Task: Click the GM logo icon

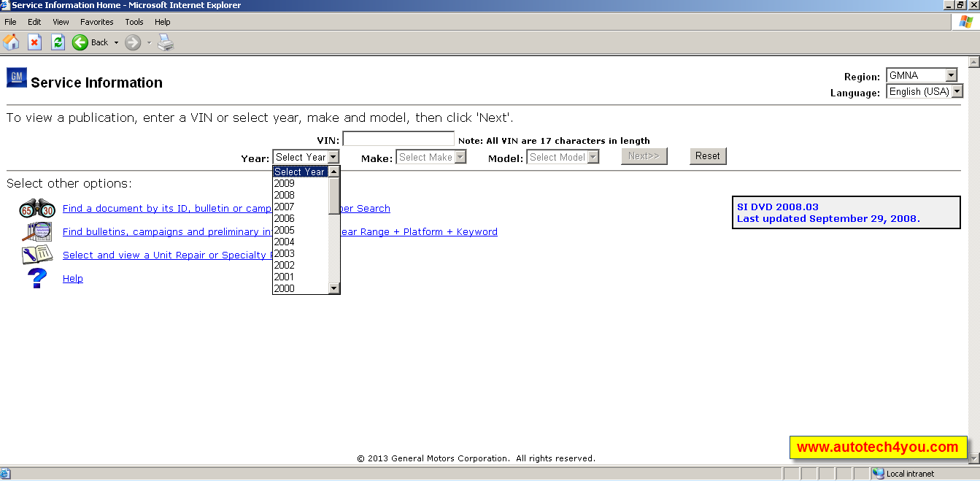Action: click(17, 77)
